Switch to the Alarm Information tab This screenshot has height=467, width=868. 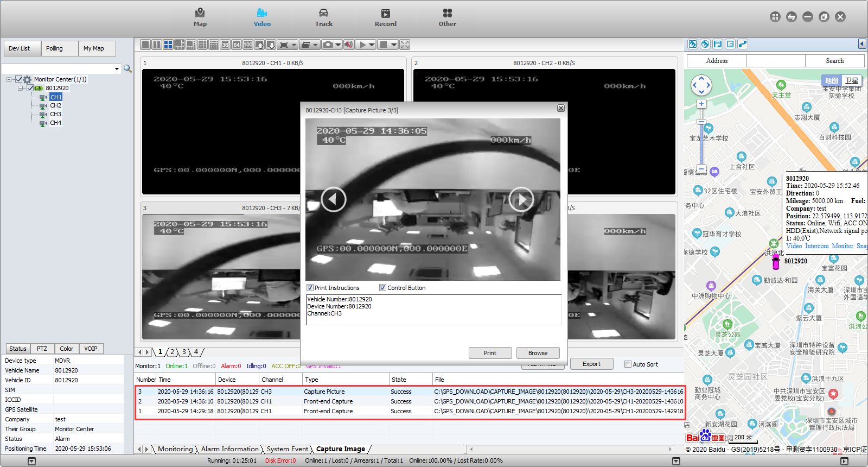point(230,449)
